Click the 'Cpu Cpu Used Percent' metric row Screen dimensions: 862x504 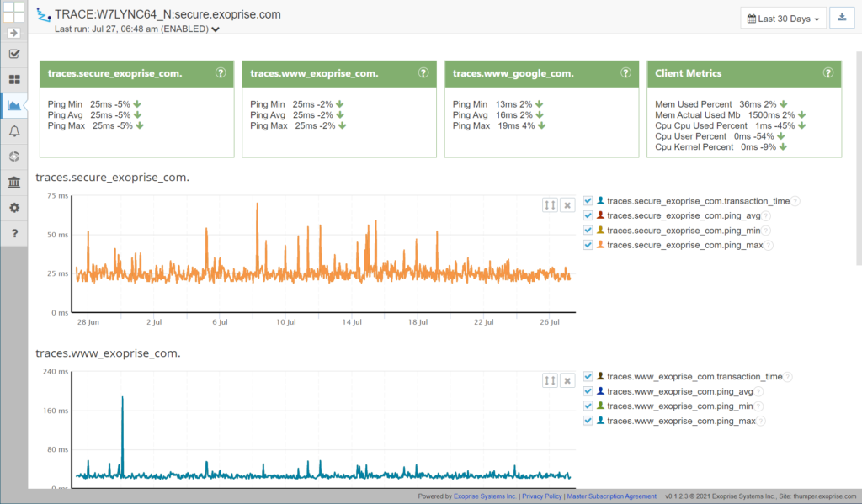pos(730,126)
